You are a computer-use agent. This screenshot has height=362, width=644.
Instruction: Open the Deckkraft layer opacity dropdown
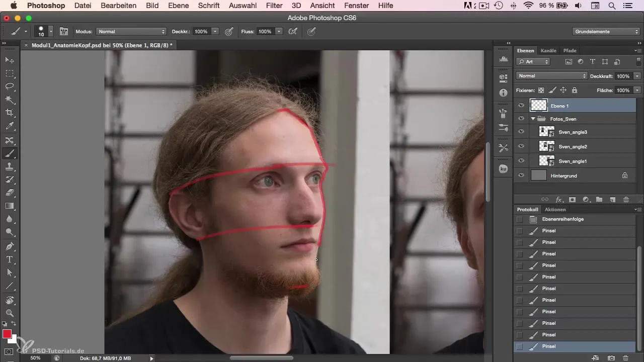[637, 76]
